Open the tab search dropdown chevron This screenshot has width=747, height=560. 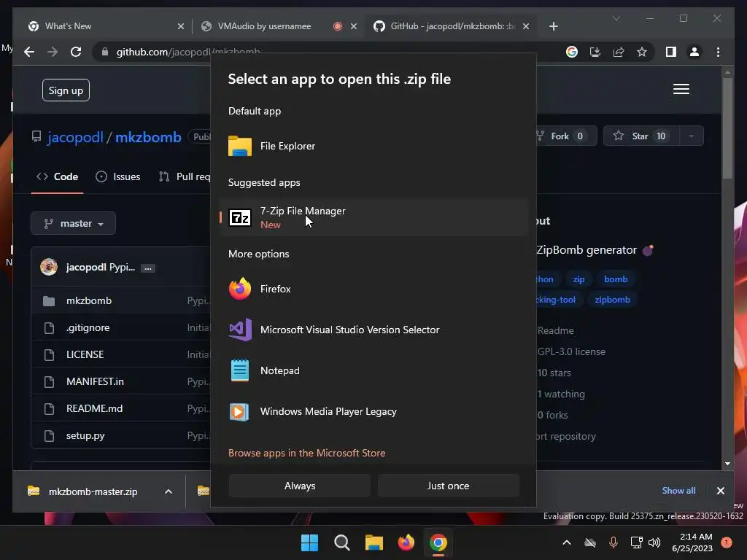[x=616, y=18]
